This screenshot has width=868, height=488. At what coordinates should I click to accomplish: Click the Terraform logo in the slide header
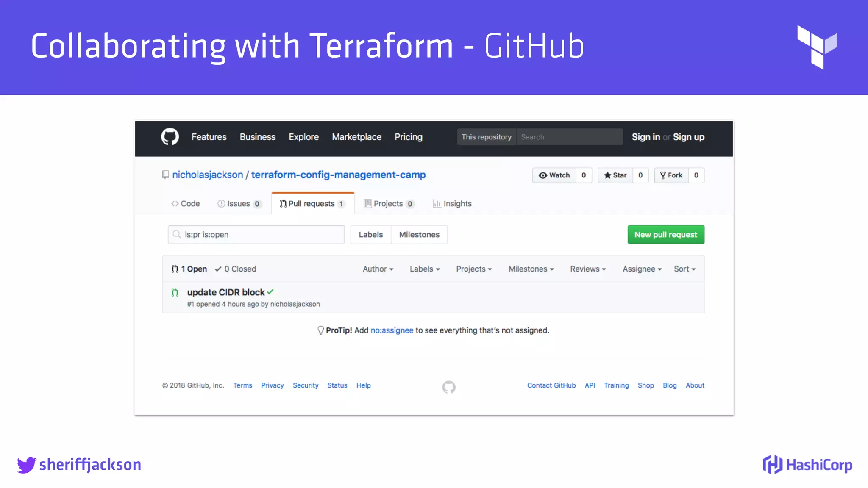(x=817, y=47)
